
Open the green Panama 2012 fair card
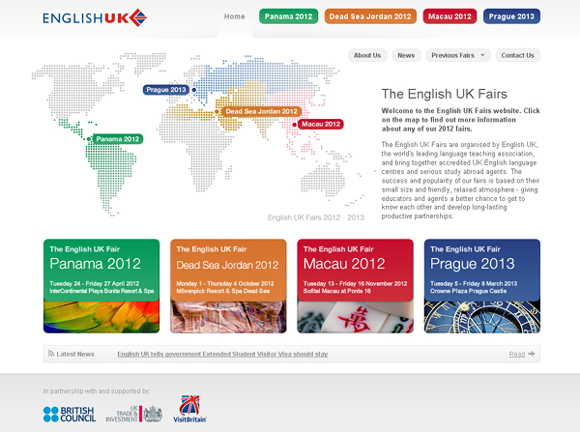pyautogui.click(x=101, y=286)
